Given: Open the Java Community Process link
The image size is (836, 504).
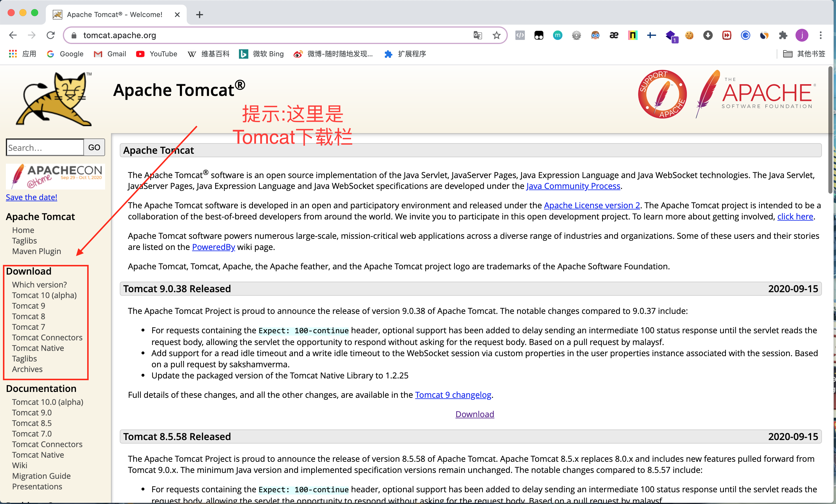Looking at the screenshot, I should point(573,186).
